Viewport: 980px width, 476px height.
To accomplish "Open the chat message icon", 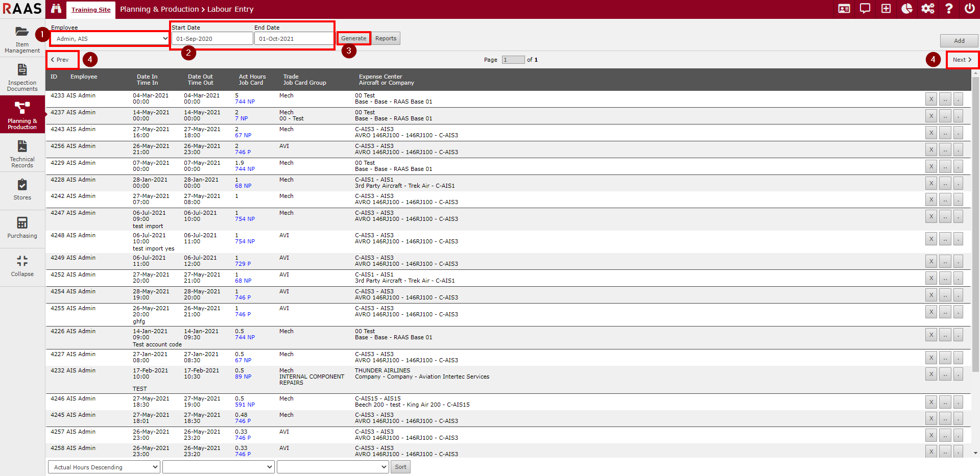I will (865, 9).
